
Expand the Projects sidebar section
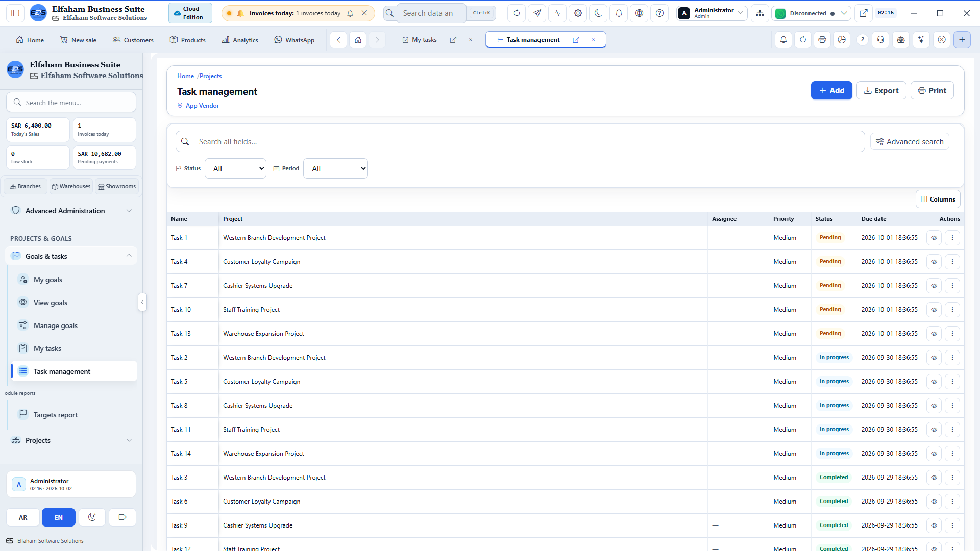pos(71,440)
